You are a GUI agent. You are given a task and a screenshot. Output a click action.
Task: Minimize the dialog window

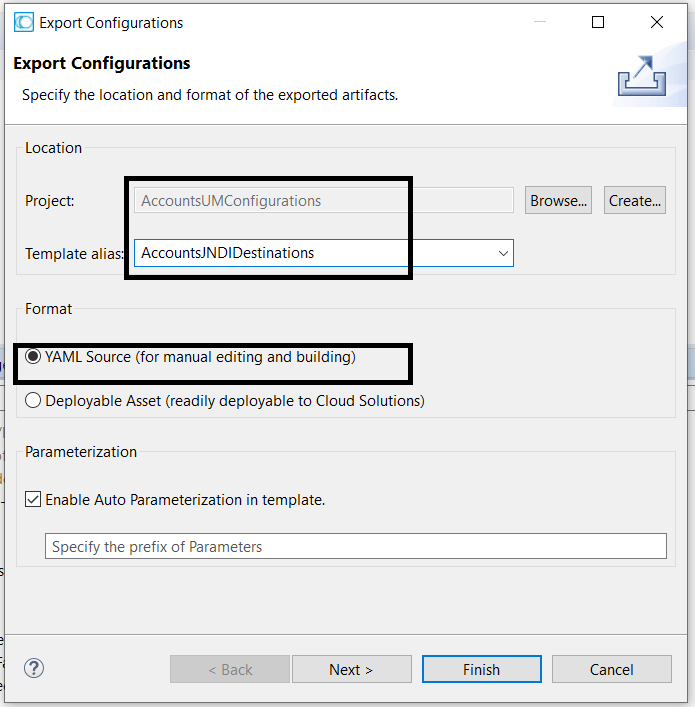pos(540,22)
